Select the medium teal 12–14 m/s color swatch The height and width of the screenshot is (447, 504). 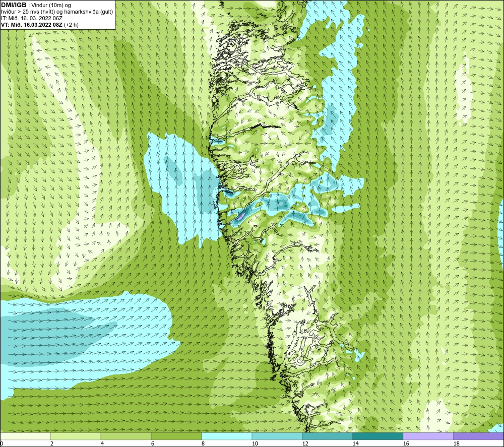click(327, 436)
